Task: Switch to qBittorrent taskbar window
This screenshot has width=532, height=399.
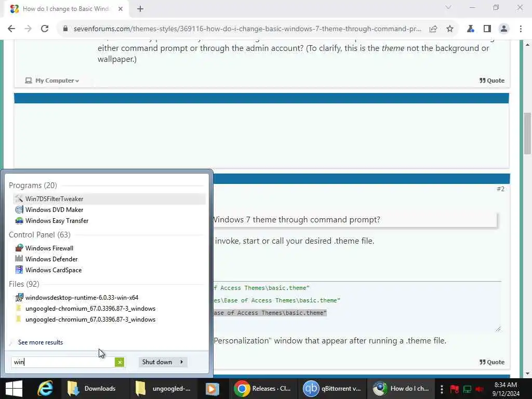Action: tap(332, 389)
